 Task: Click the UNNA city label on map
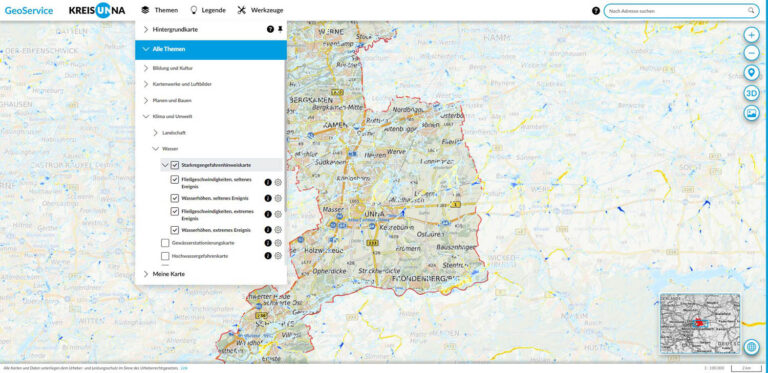[376, 215]
